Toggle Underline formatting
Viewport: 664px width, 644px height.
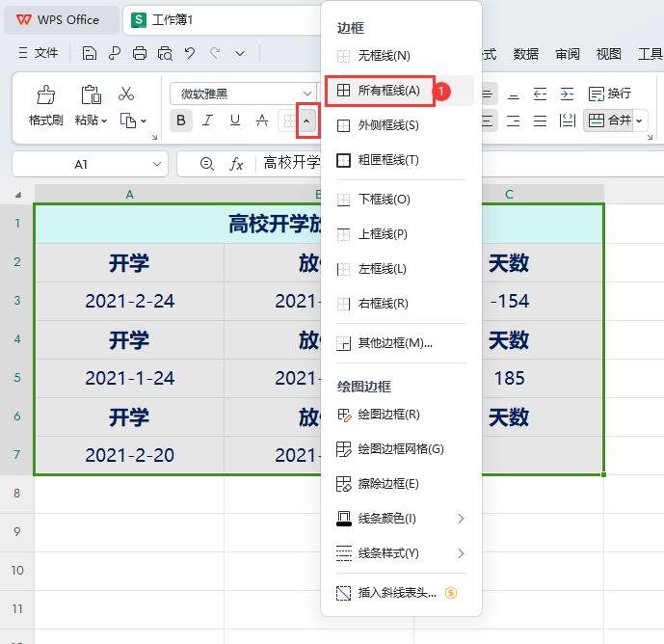click(234, 121)
